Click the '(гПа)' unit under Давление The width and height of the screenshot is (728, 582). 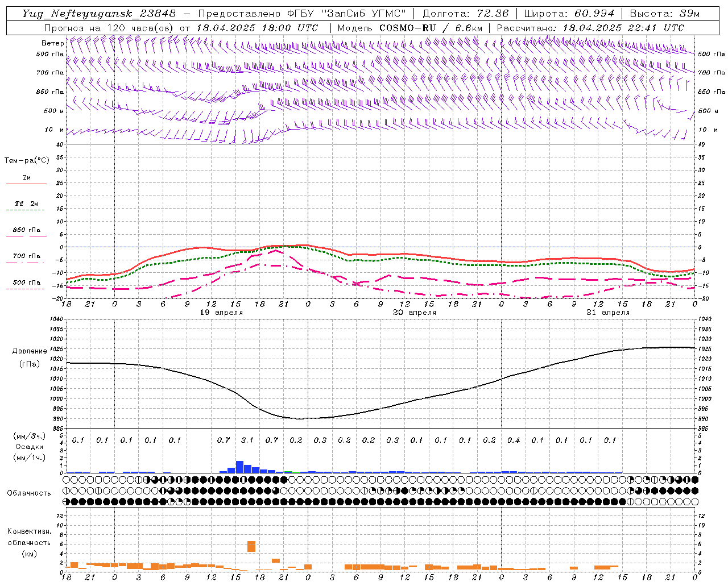coord(30,364)
